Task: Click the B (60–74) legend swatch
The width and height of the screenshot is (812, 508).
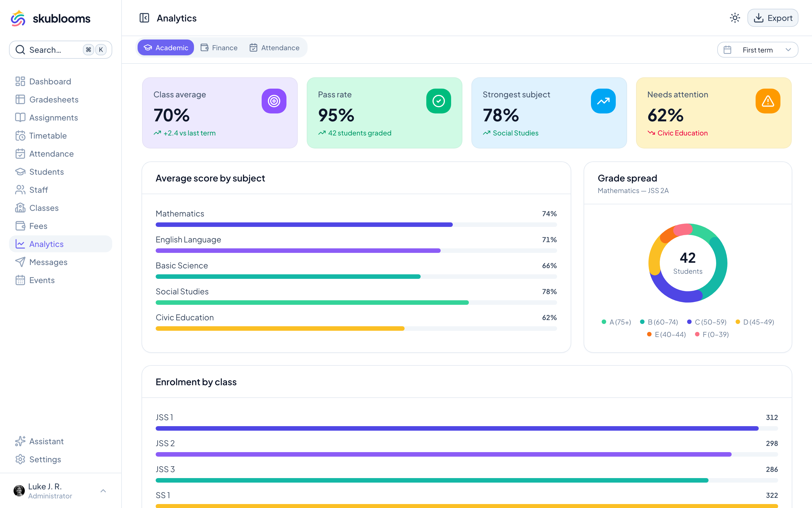Action: click(x=642, y=322)
